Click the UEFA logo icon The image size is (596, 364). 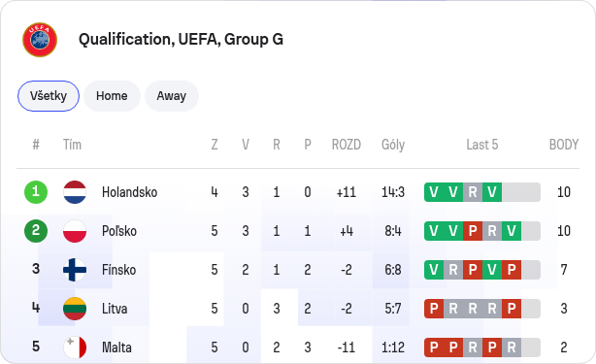(x=40, y=40)
